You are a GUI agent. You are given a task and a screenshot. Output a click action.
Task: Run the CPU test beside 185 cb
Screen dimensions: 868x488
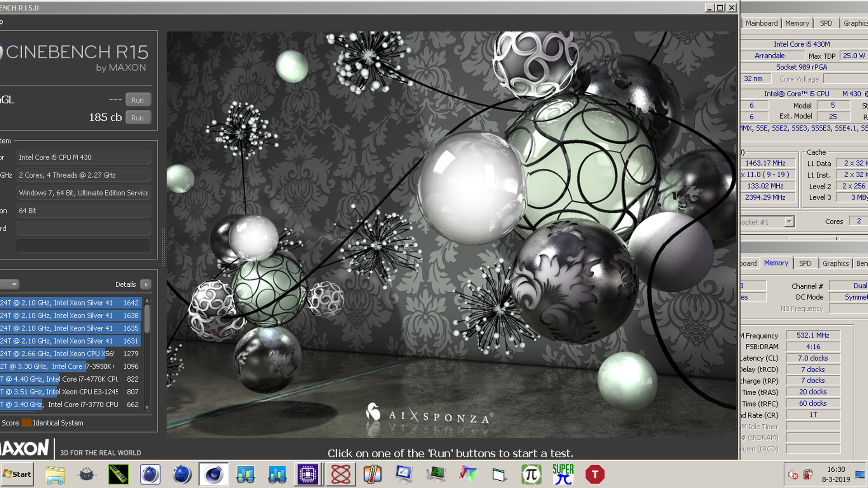coord(137,118)
